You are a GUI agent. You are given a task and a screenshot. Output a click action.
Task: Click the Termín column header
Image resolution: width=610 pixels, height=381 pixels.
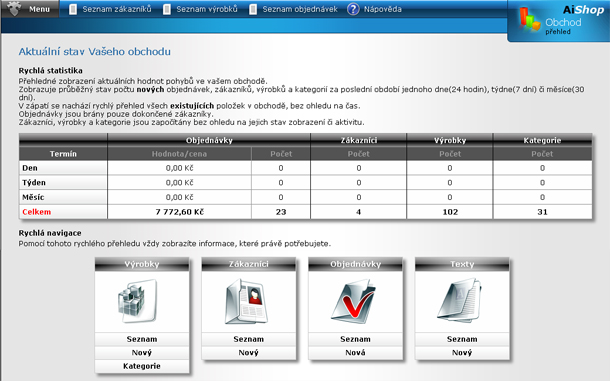(x=63, y=154)
